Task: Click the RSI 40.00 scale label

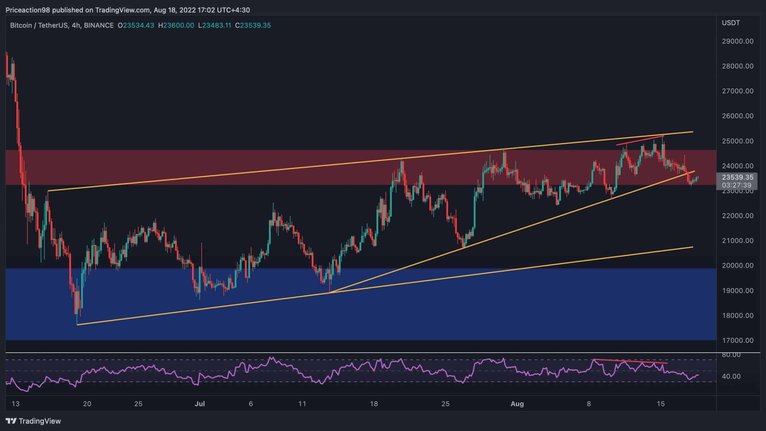Action: (x=733, y=377)
